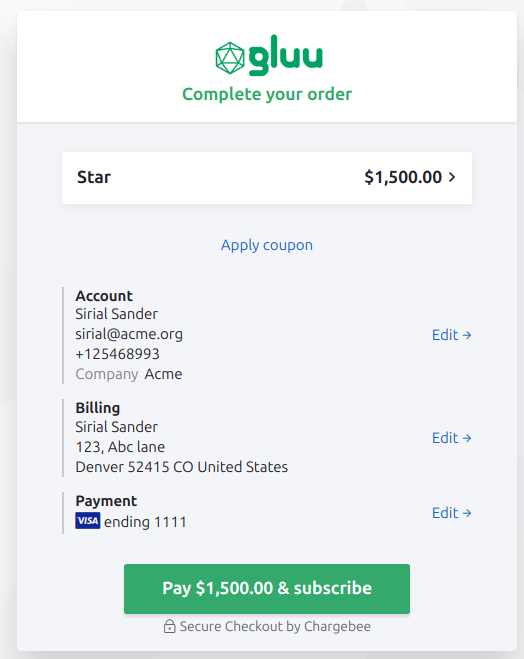Click the Account section heading
The image size is (524, 659).
(104, 296)
